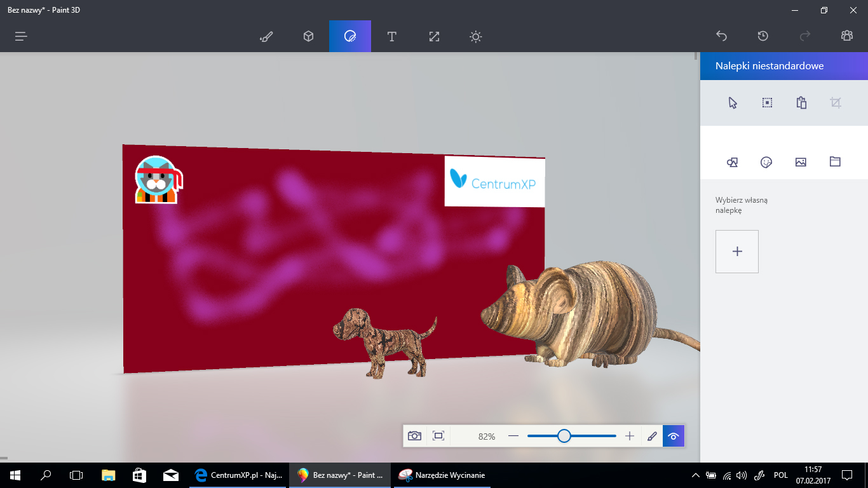Viewport: 868px width, 488px height.
Task: Click the Paste clipboard icon
Action: point(801,103)
